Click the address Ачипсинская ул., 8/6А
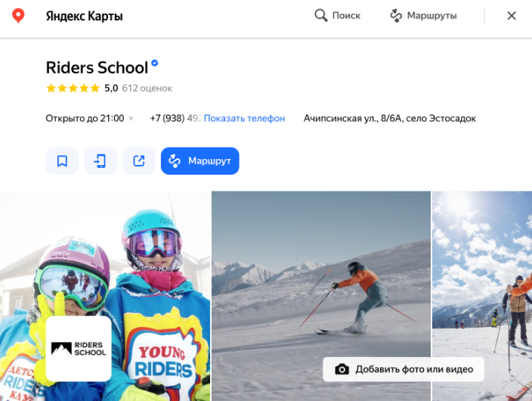The image size is (532, 401). pyautogui.click(x=389, y=119)
